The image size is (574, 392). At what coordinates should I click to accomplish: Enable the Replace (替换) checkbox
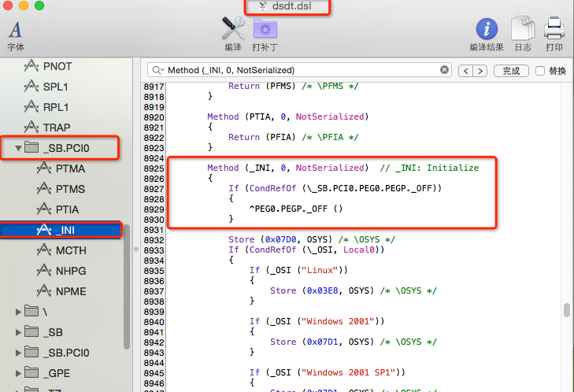pyautogui.click(x=540, y=71)
